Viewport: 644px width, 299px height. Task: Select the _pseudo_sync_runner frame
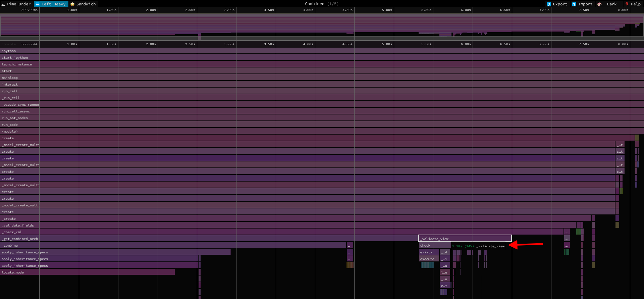pyautogui.click(x=322, y=104)
